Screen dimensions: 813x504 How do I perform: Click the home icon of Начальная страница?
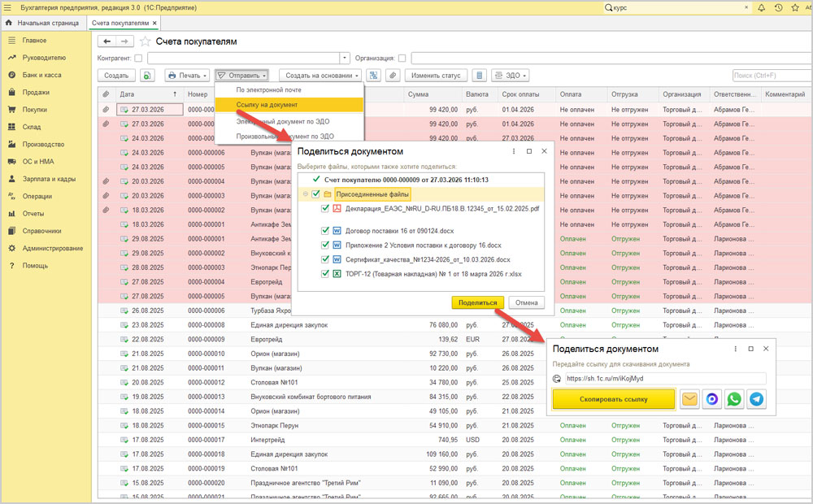click(x=9, y=23)
